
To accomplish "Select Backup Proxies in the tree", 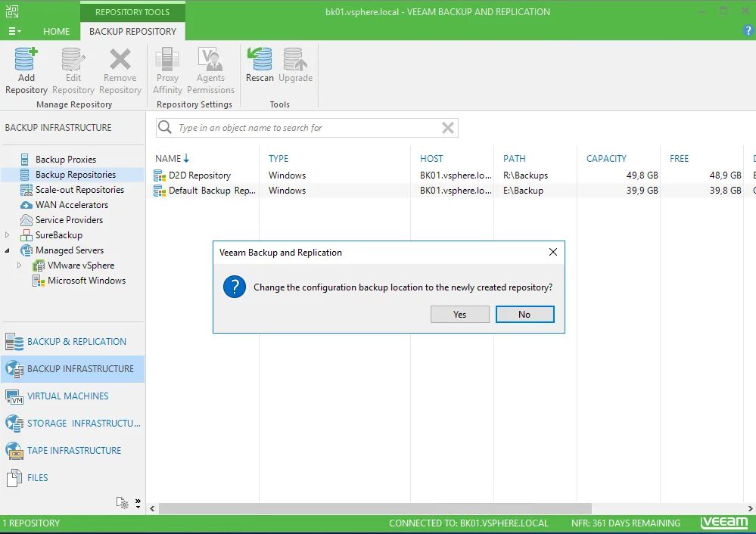I will (66, 159).
